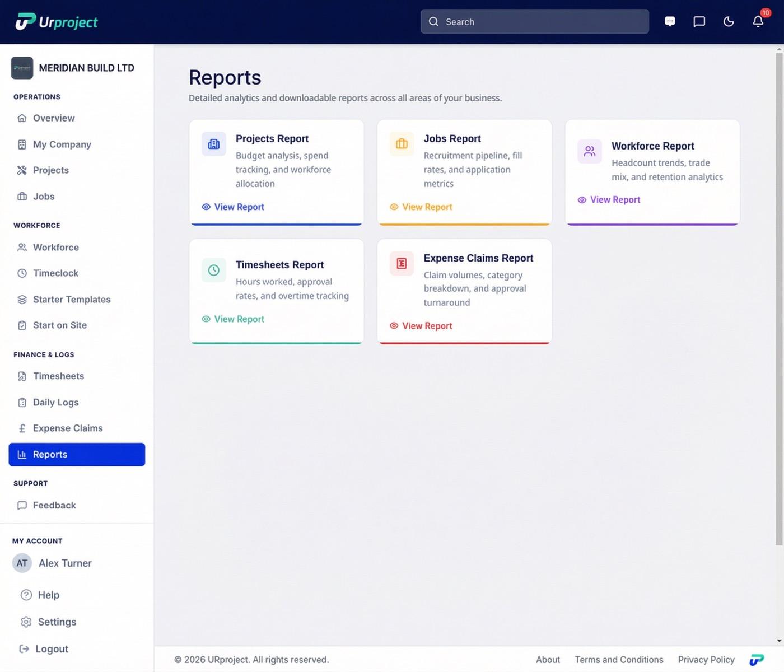Click the Timesheets Report clock icon
Screen dimensions: 784x672
coord(214,270)
